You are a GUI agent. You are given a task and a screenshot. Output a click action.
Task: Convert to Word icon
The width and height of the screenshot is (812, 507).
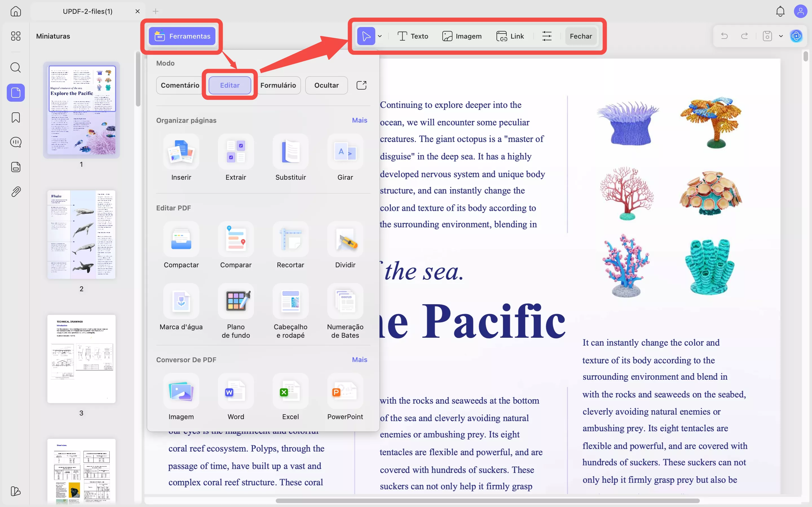tap(235, 391)
